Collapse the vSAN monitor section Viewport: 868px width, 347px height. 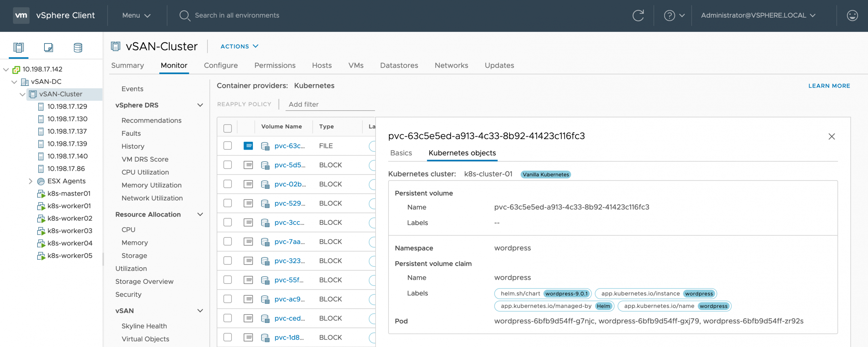[200, 311]
